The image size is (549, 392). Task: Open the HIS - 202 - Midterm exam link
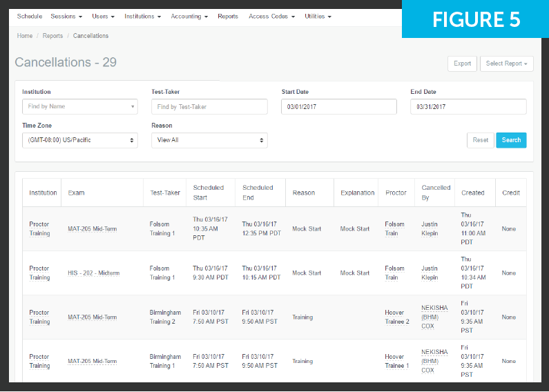93,273
